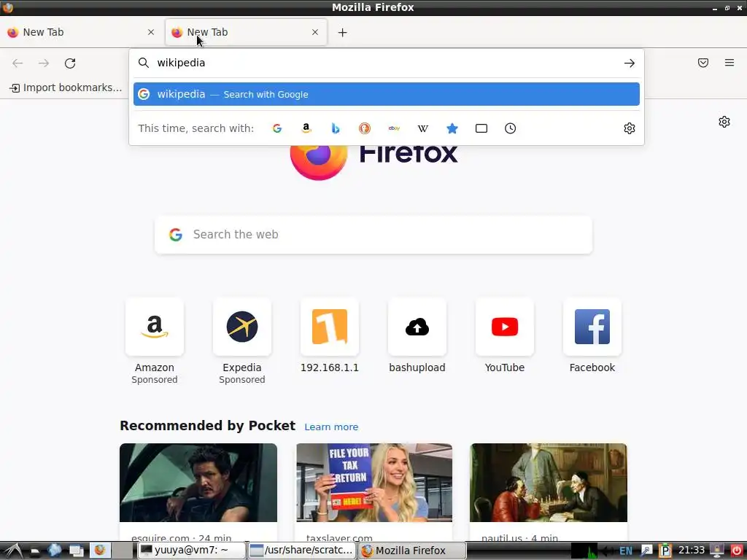The image size is (747, 560).
Task: Open the Firefox hamburger menu
Action: (729, 63)
